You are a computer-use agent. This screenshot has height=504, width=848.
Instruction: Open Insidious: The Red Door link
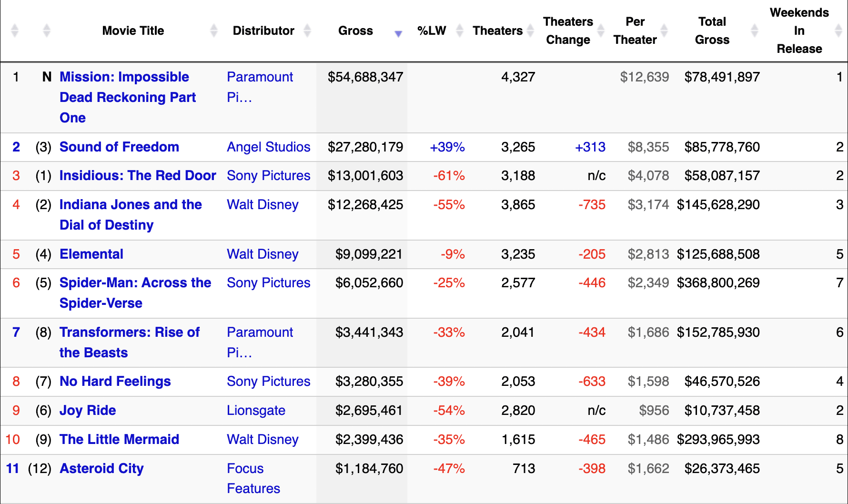coord(138,176)
